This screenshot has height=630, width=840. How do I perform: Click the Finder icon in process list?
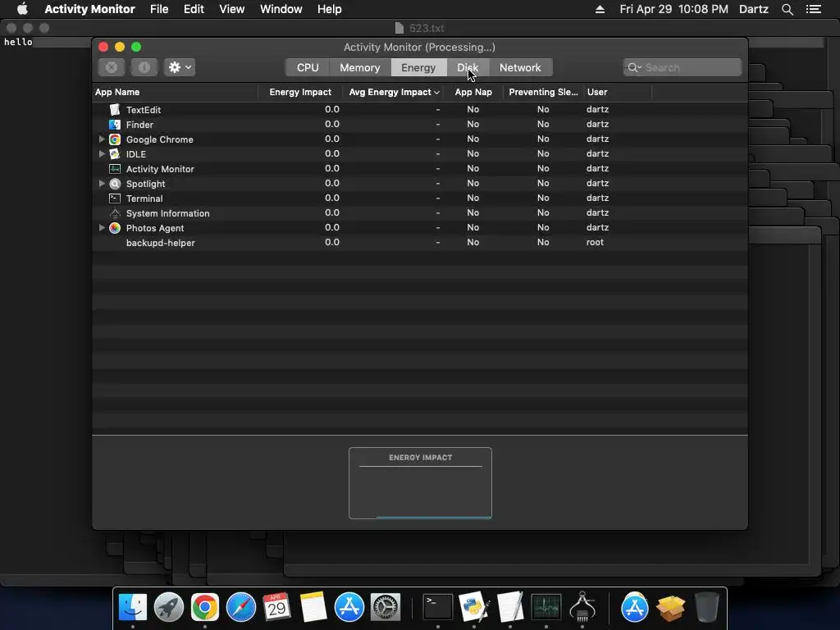(115, 125)
